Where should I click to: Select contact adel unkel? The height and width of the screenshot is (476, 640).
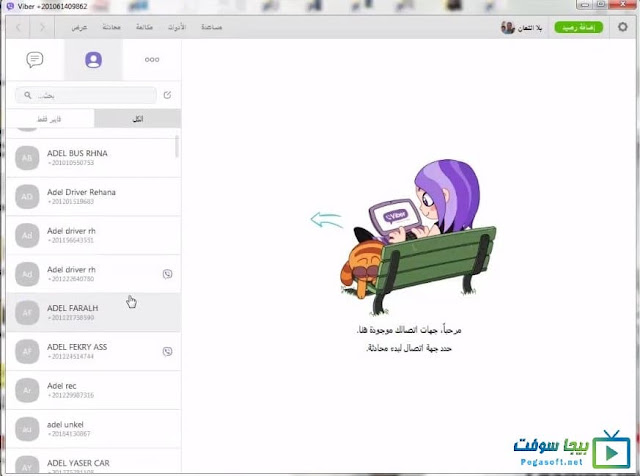[x=93, y=429]
